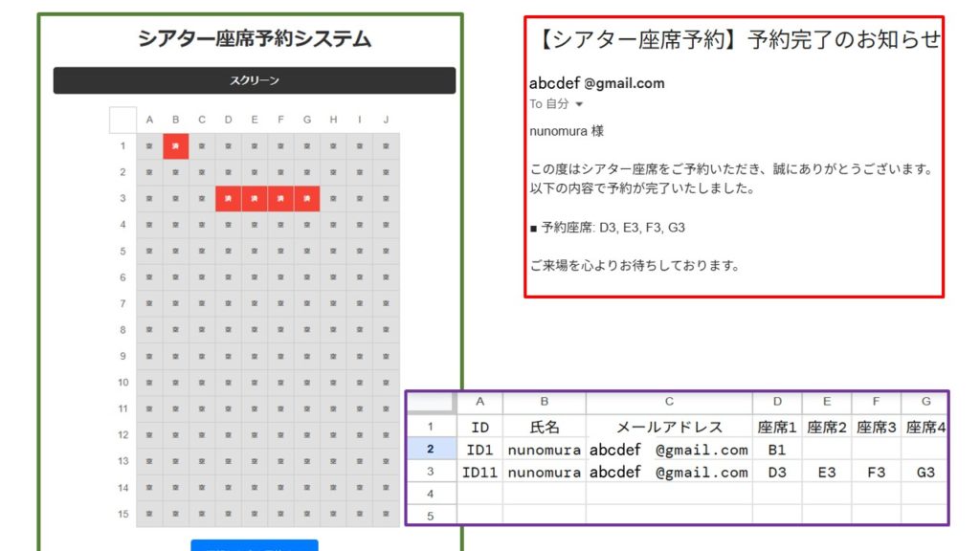
Task: Select cell B2 containing nunomura
Action: click(544, 449)
